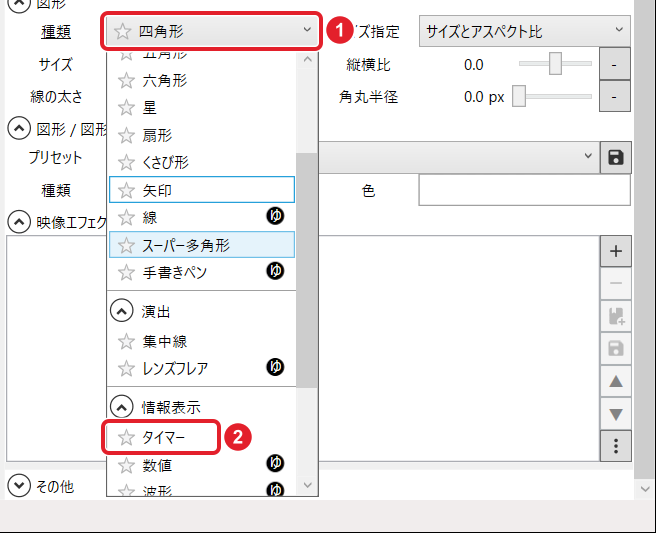Toggle favorite star for 扇形
Viewport: 656px width, 533px height.
126,136
